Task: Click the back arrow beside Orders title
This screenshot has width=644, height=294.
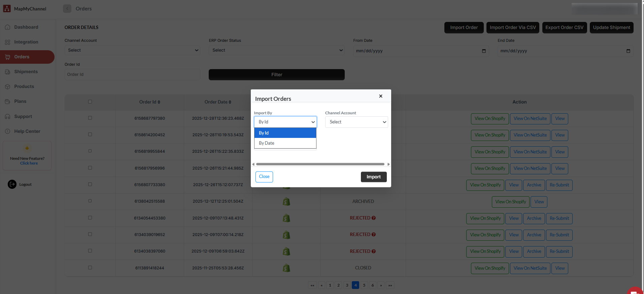Action: 67,8
